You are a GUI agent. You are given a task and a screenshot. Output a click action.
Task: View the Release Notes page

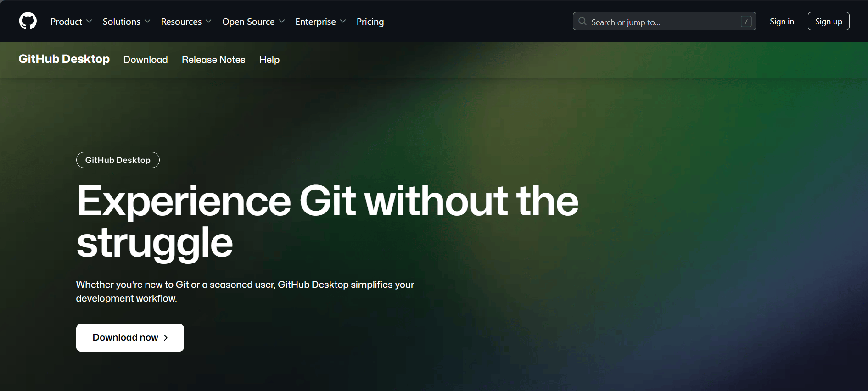[x=213, y=60]
